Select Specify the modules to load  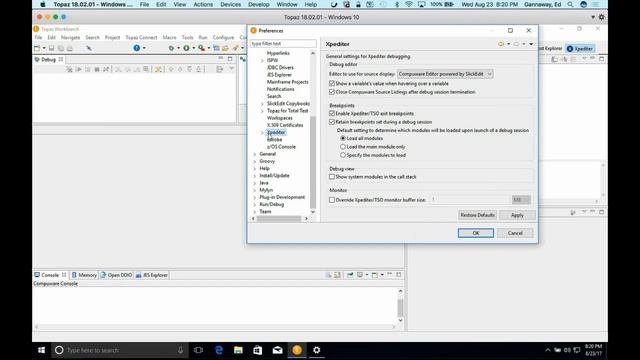343,155
